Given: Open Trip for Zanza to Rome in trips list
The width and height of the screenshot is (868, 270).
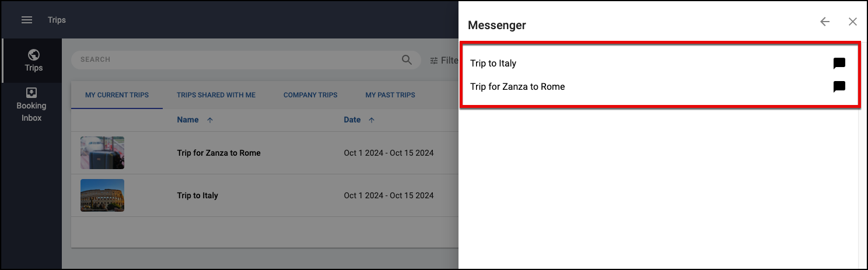Looking at the screenshot, I should 219,153.
